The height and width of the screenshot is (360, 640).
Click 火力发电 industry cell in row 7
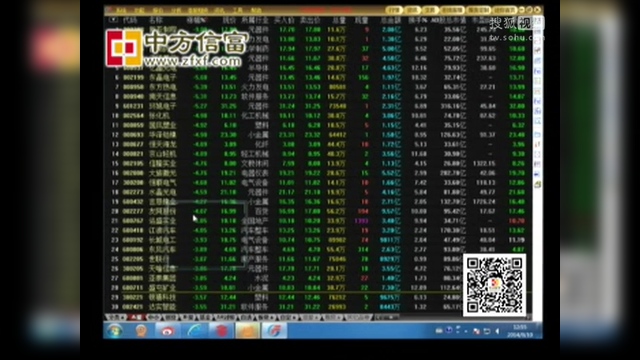point(255,87)
